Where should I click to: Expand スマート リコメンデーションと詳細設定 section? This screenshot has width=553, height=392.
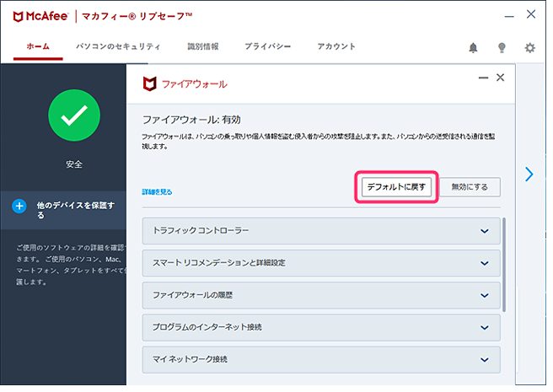(x=321, y=263)
